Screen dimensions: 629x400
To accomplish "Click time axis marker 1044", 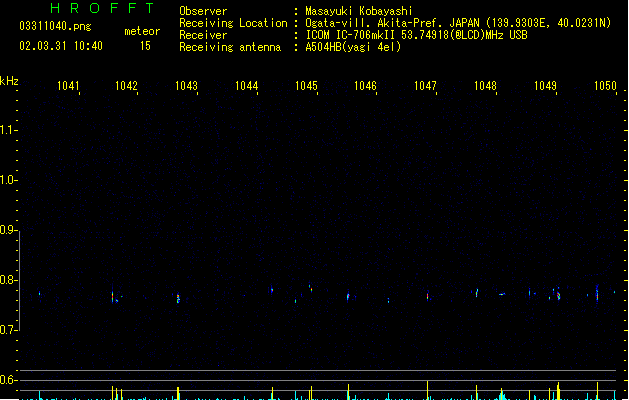I will (246, 86).
